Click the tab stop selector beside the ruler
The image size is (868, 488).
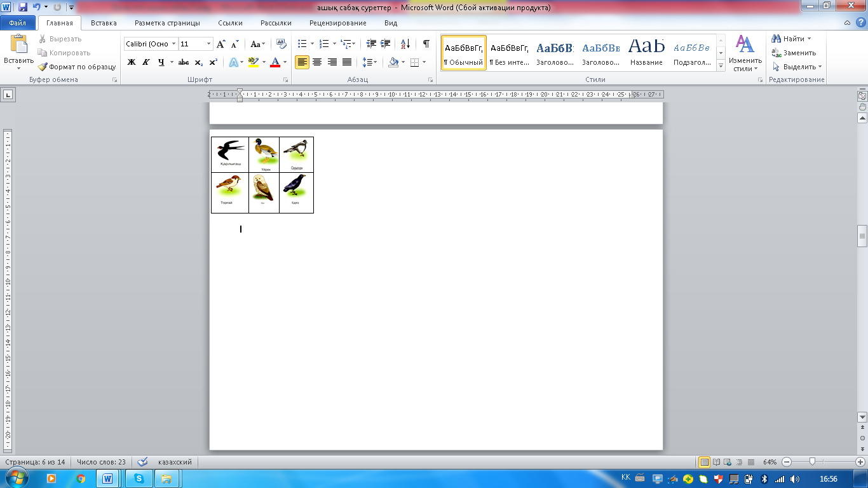click(x=8, y=95)
